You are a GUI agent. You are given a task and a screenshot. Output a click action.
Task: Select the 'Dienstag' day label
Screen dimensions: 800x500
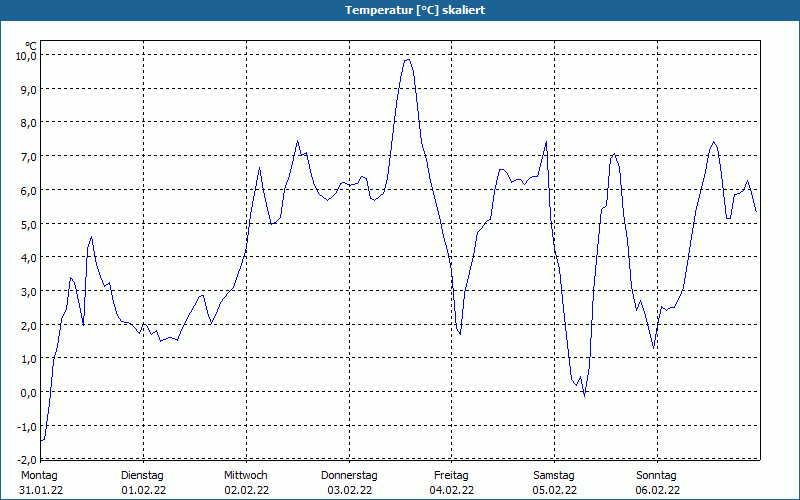[x=142, y=476]
